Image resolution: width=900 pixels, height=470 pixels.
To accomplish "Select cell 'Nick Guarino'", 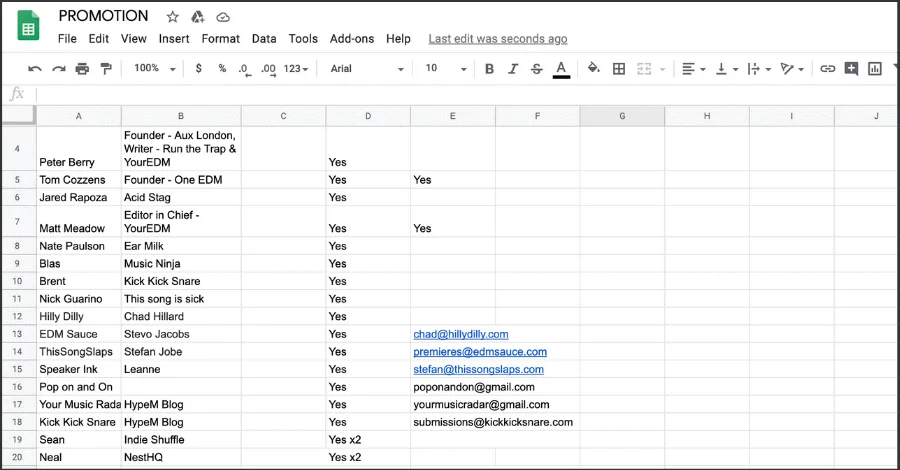I will 79,299.
